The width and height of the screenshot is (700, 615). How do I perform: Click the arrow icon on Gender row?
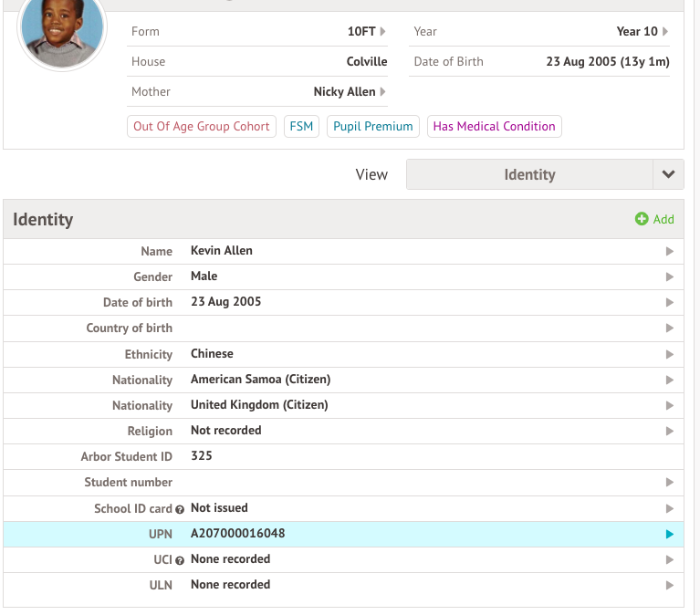pos(670,276)
